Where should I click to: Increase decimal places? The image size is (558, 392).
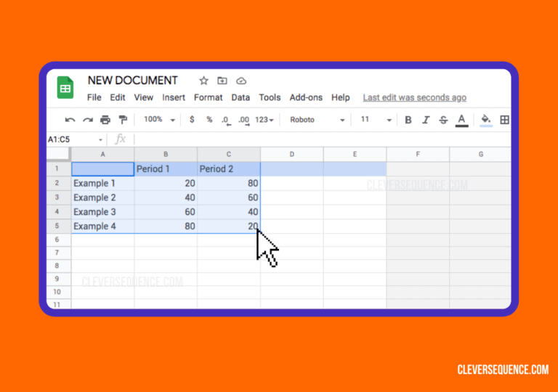(x=244, y=121)
